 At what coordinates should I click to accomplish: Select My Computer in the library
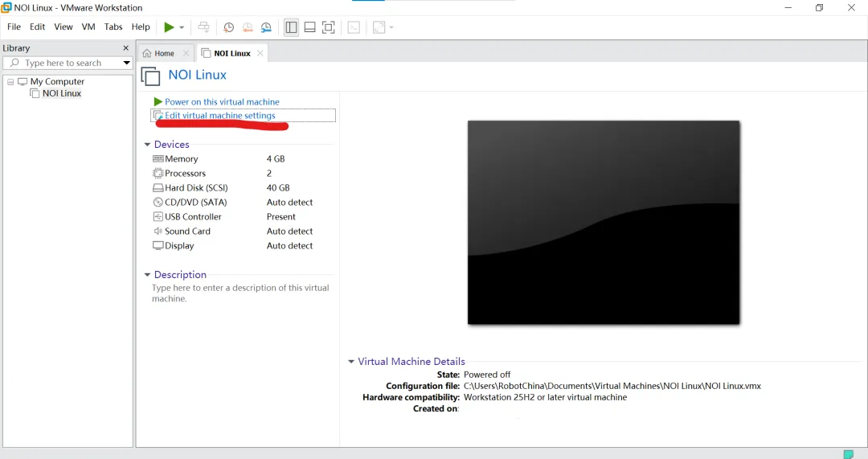pyautogui.click(x=57, y=81)
